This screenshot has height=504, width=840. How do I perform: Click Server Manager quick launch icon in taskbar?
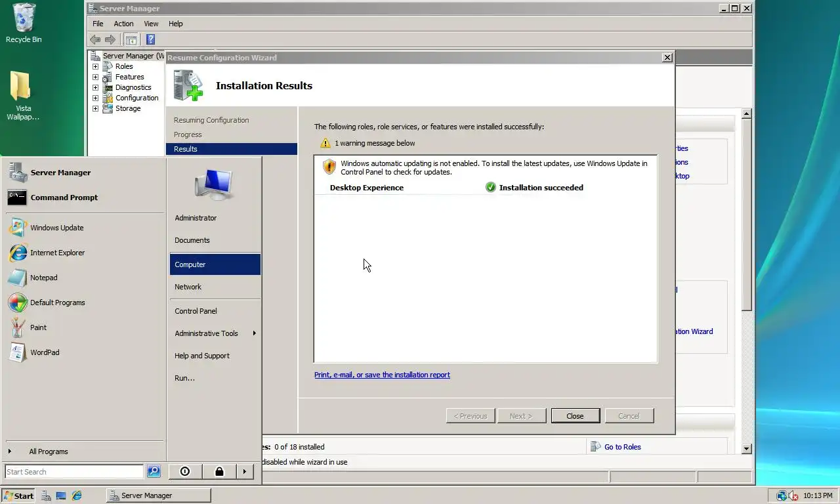tap(46, 495)
